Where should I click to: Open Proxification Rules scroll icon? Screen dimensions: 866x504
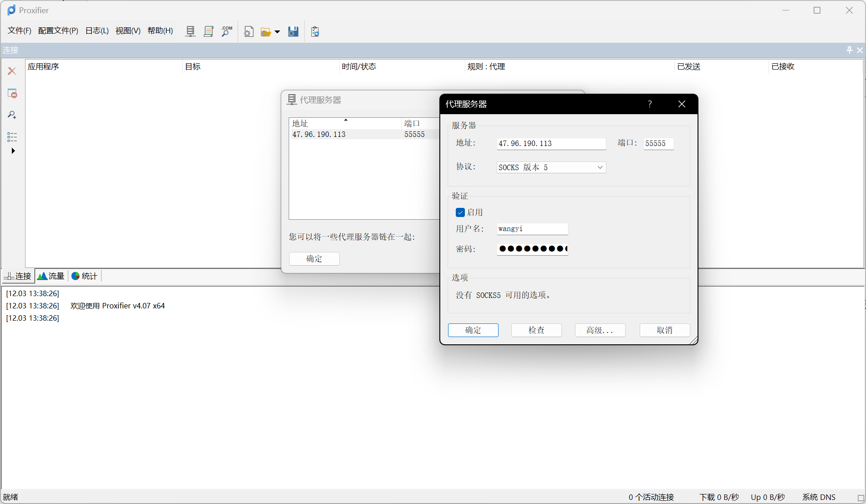tap(209, 31)
